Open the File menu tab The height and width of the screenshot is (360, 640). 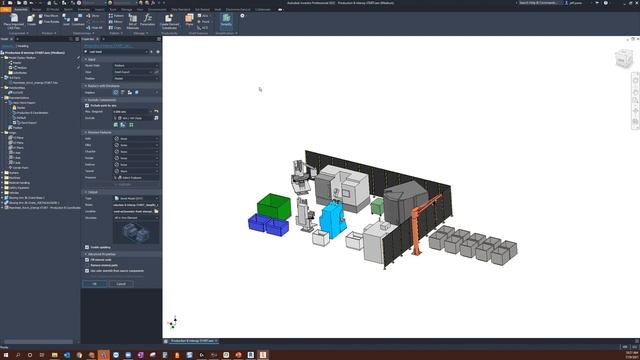pos(6,9)
